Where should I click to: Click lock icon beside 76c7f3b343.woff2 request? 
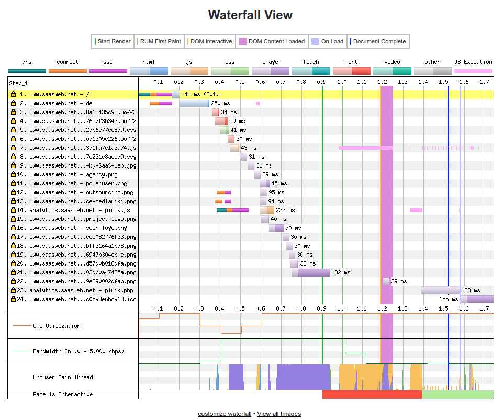click(x=13, y=121)
